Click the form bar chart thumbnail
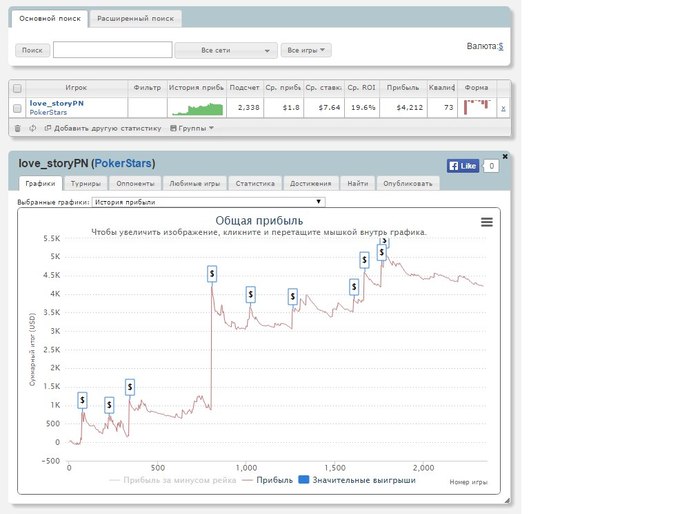 coord(477,107)
